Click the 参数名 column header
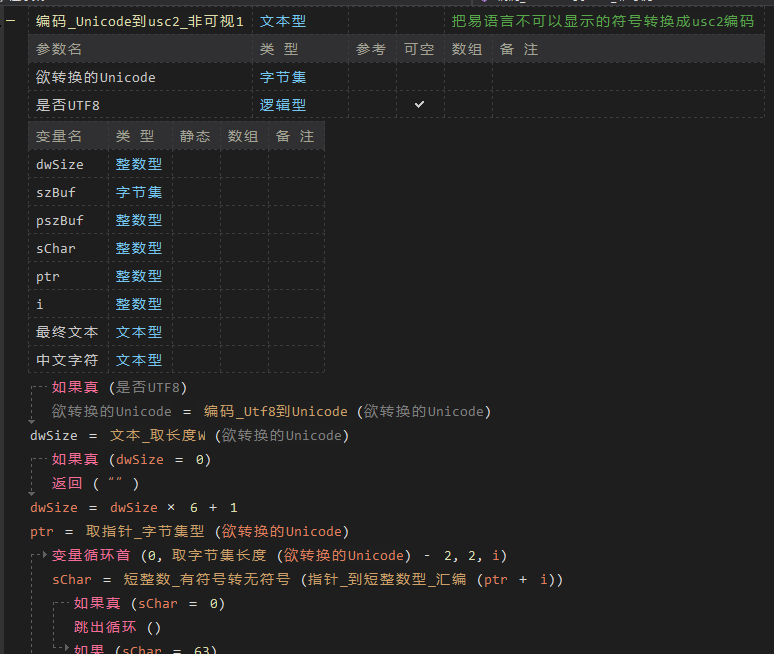The height and width of the screenshot is (654, 774). pos(59,49)
